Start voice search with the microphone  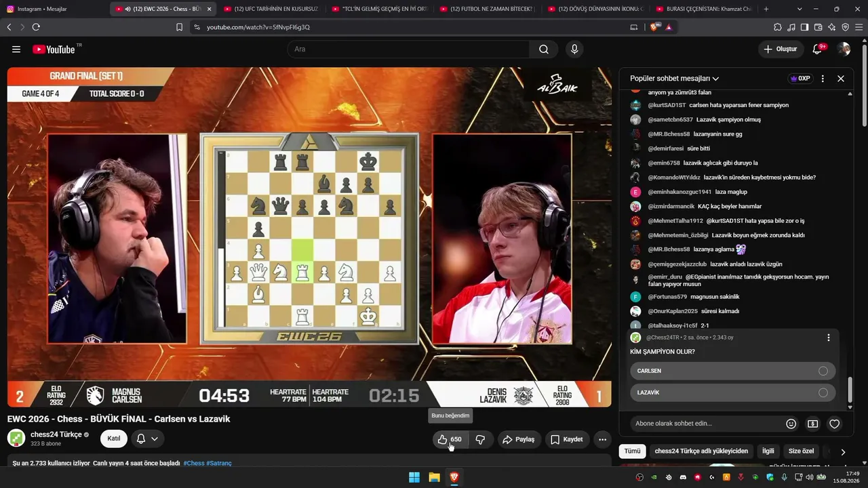pos(574,49)
